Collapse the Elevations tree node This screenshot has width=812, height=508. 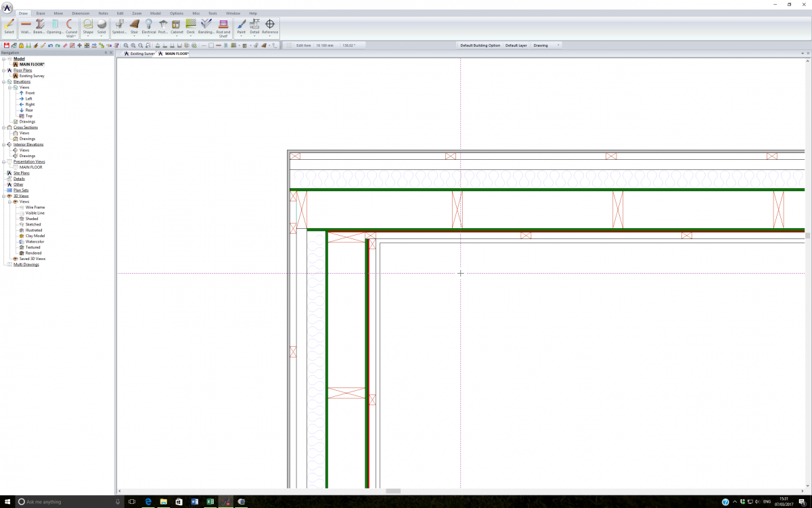pos(3,82)
